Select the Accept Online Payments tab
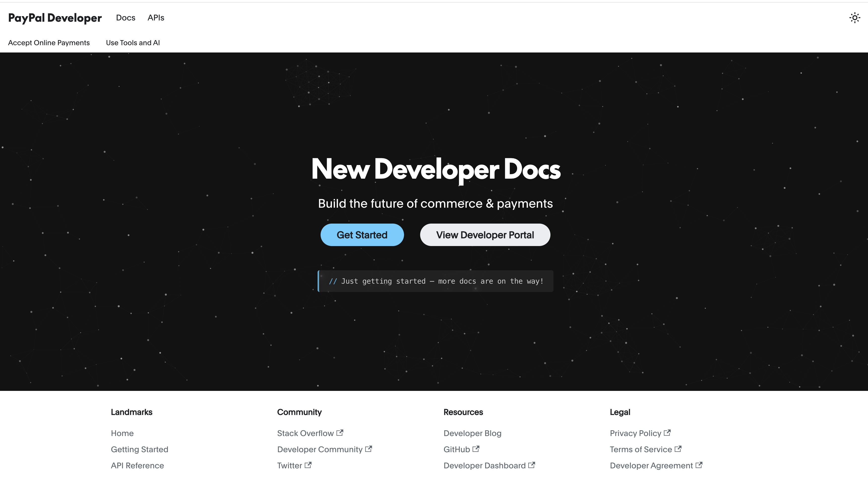The width and height of the screenshot is (868, 484). [x=49, y=43]
